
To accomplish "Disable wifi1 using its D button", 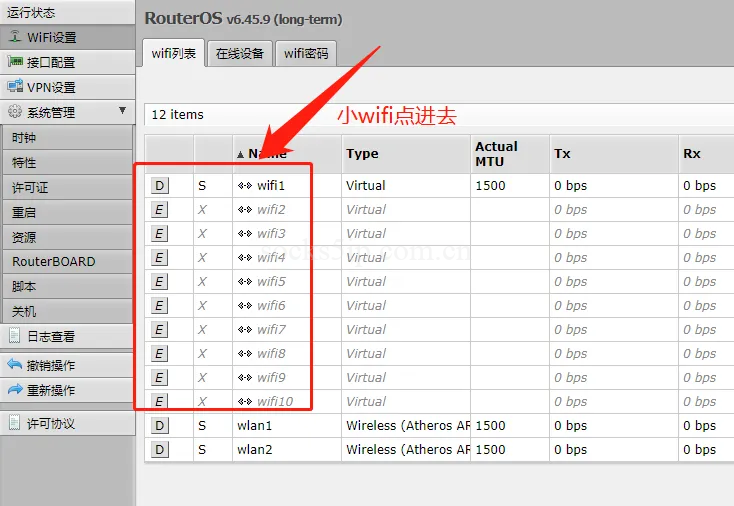I will (160, 185).
